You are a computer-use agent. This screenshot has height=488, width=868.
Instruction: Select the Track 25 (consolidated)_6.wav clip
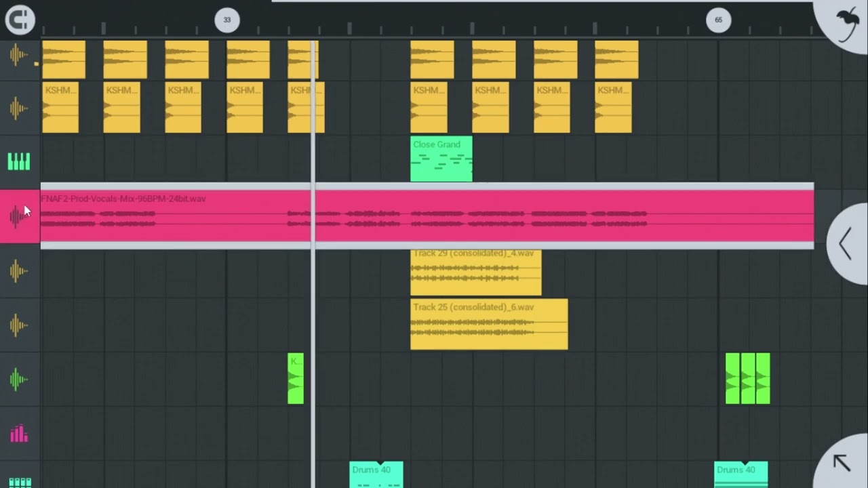(x=489, y=324)
